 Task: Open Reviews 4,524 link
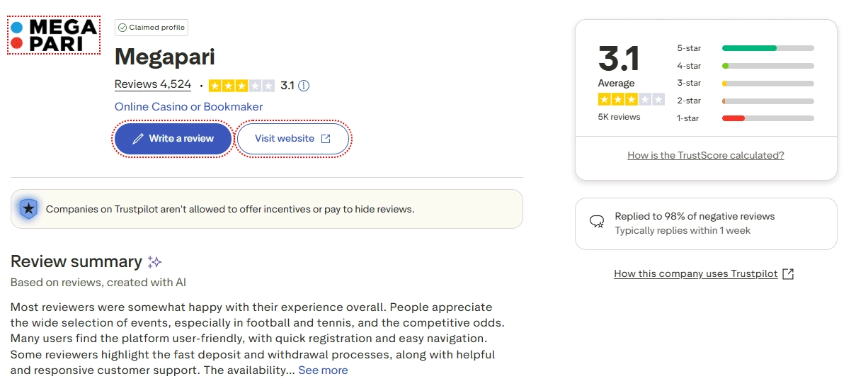(x=153, y=84)
